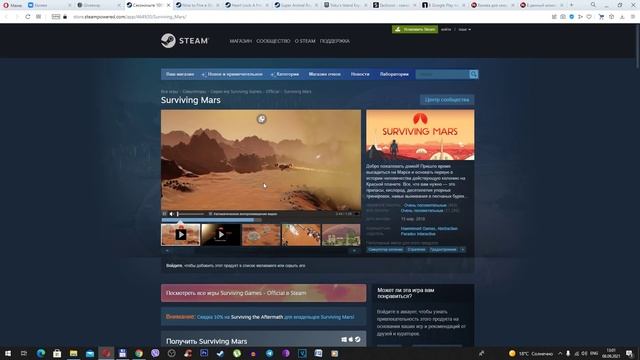This screenshot has height=360, width=640.
Task: Click the blue media strip scrollbar under the trailer
Action: 208,220
